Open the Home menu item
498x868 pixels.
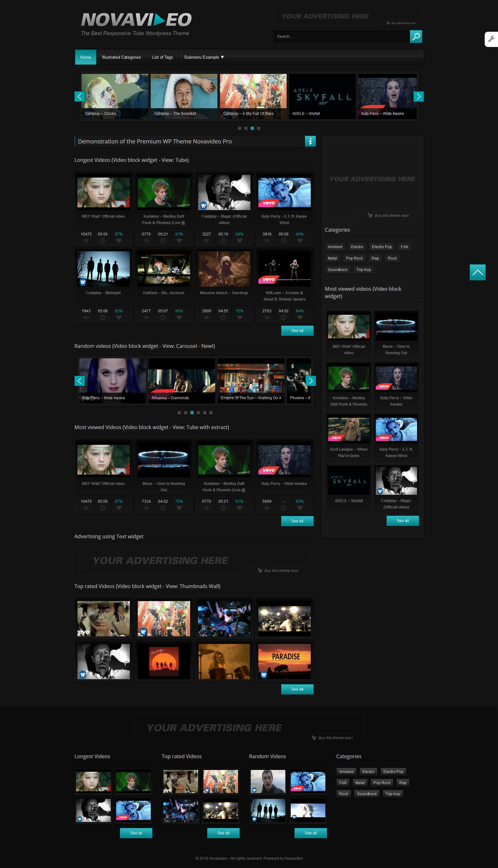click(85, 57)
